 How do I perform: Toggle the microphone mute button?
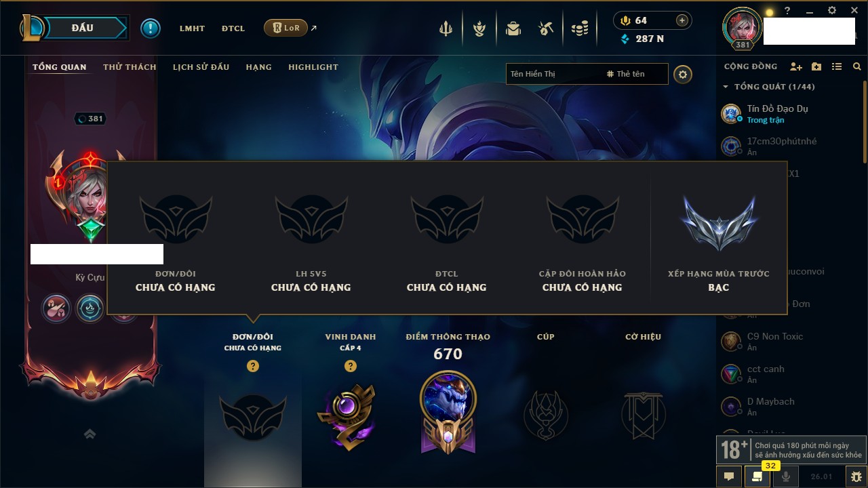pos(786,476)
